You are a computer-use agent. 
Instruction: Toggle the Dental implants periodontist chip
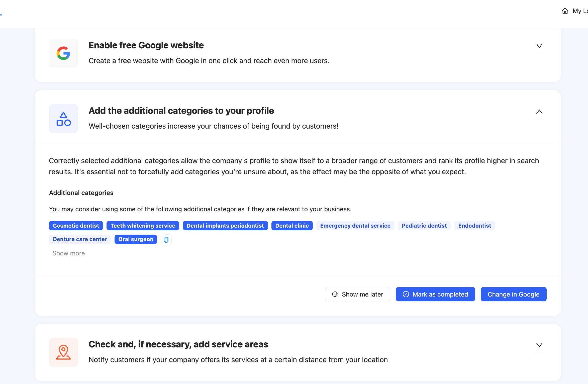point(225,226)
